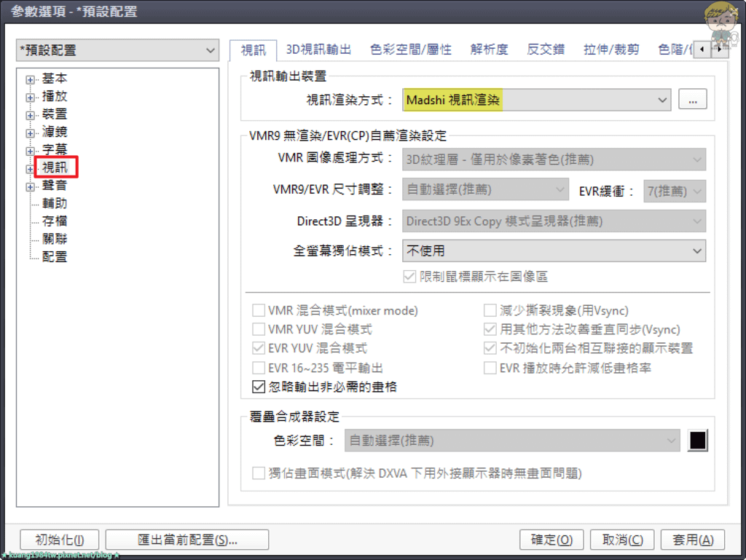Click the tab scroll left arrow
This screenshot has width=746, height=560.
point(702,50)
